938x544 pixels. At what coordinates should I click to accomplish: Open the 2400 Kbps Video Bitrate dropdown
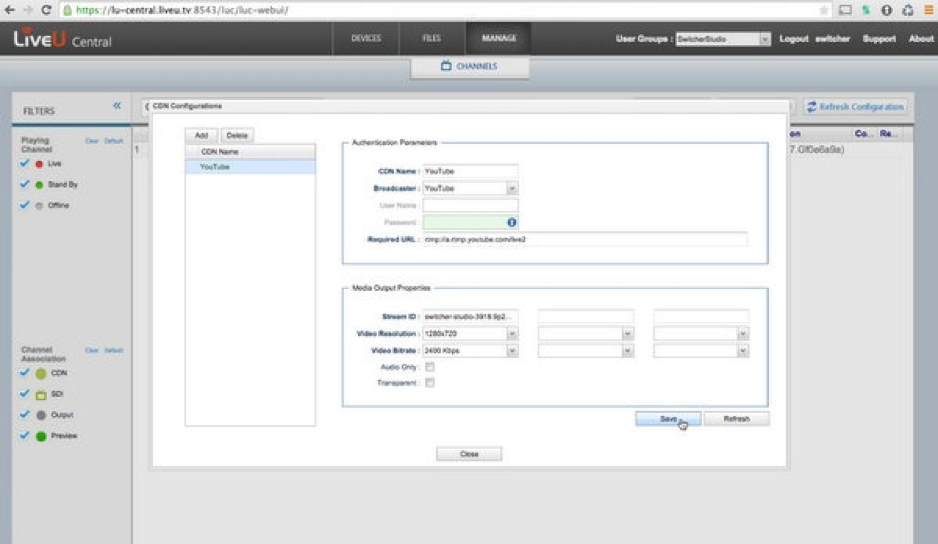coord(512,351)
